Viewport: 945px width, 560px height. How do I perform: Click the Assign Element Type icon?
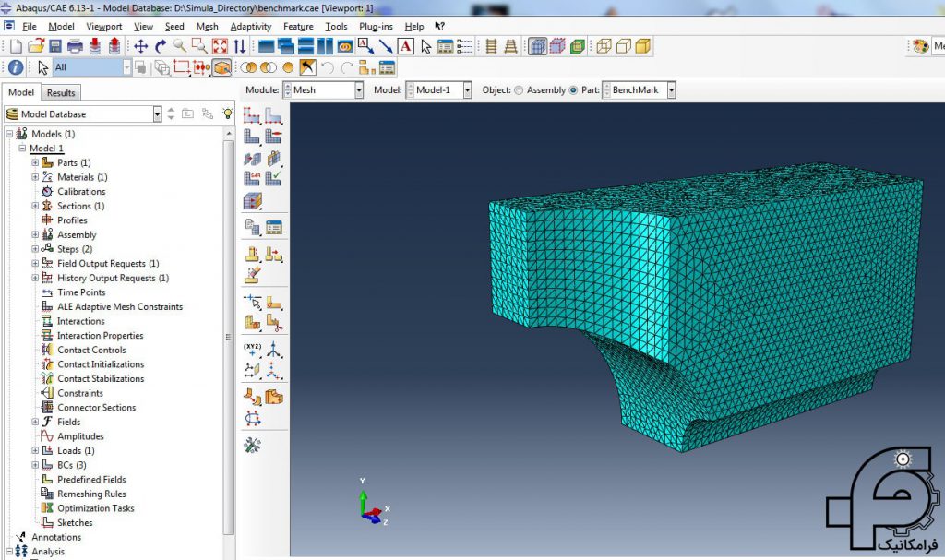click(x=251, y=178)
